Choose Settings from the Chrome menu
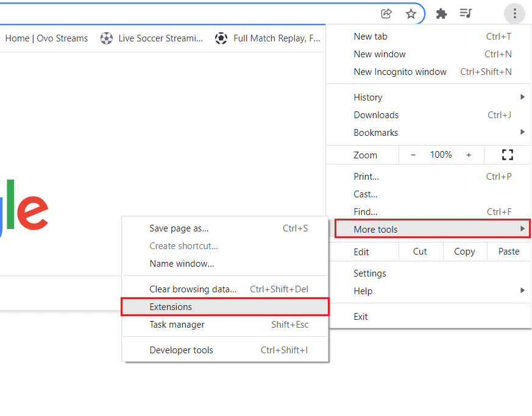Screen dimensions: 532x416 pyautogui.click(x=370, y=273)
